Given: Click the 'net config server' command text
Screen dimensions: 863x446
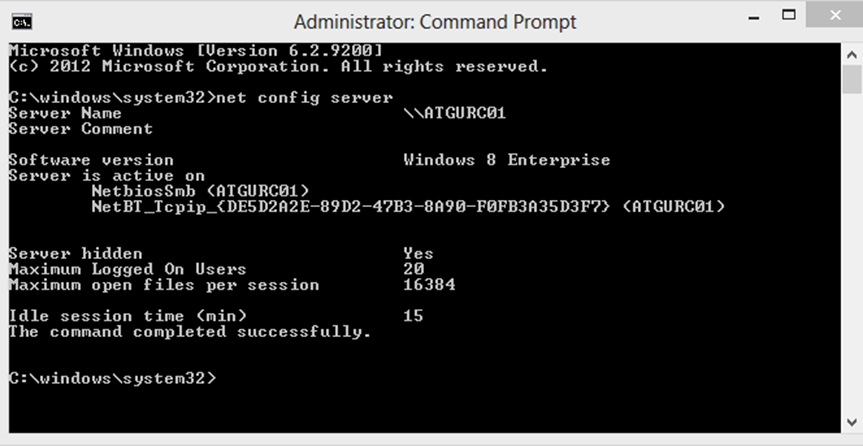Looking at the screenshot, I should click(304, 98).
